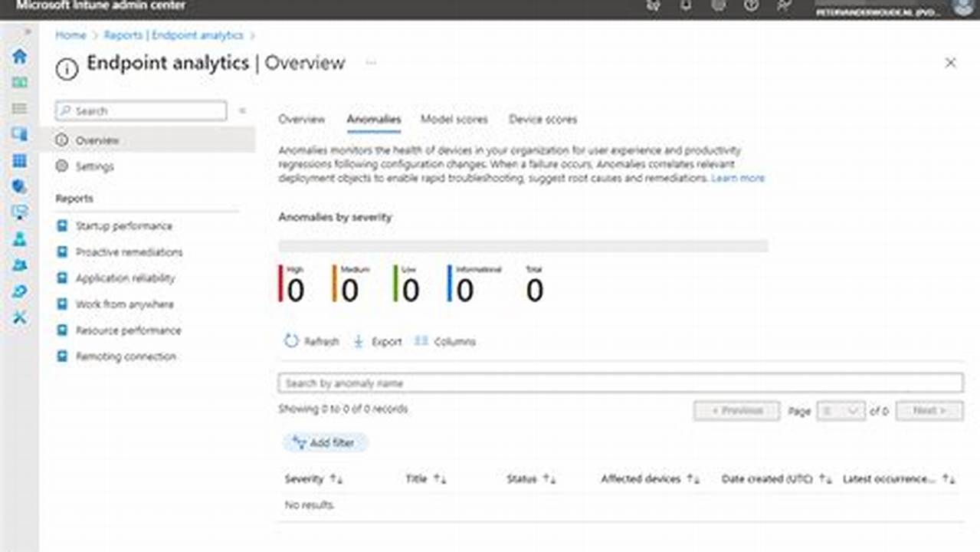Click the Add filter button
This screenshot has width=980, height=552.
(325, 443)
